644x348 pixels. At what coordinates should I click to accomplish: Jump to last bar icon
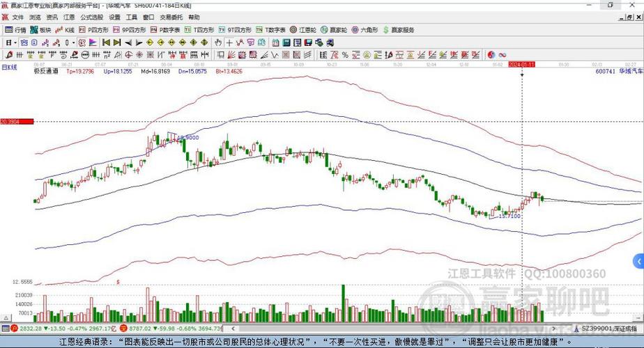(117, 42)
